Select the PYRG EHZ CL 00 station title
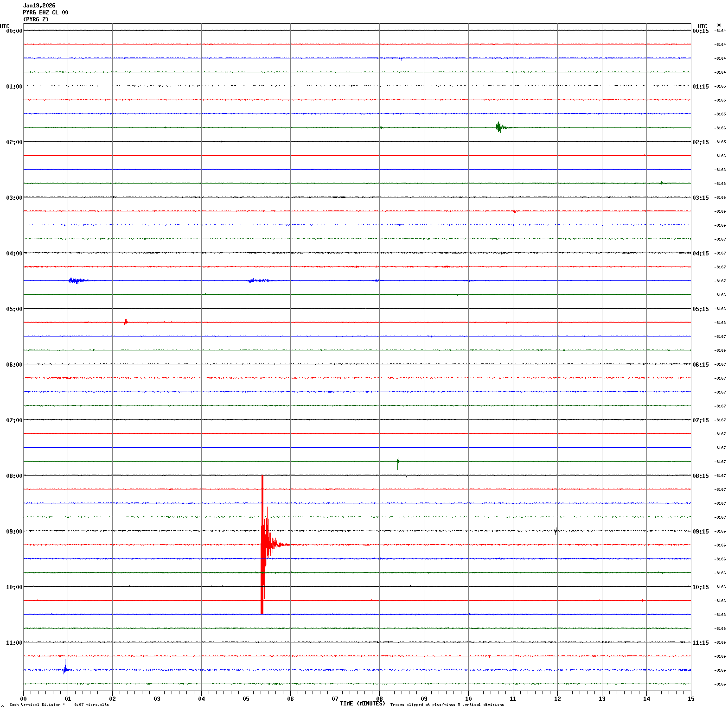Image resolution: width=728 pixels, height=711 pixels. tap(45, 13)
